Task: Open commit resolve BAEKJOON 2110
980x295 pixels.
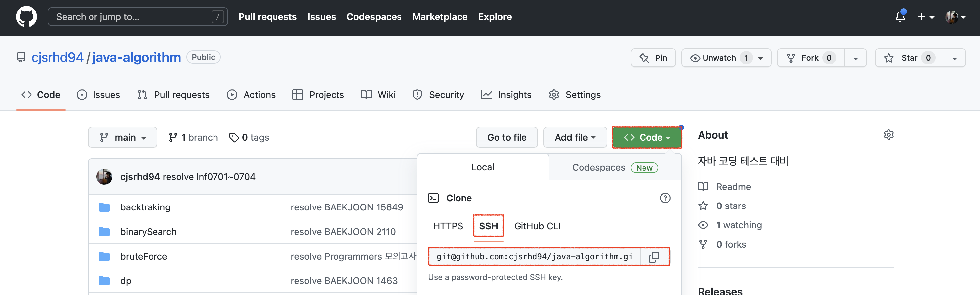Action: [x=343, y=232]
